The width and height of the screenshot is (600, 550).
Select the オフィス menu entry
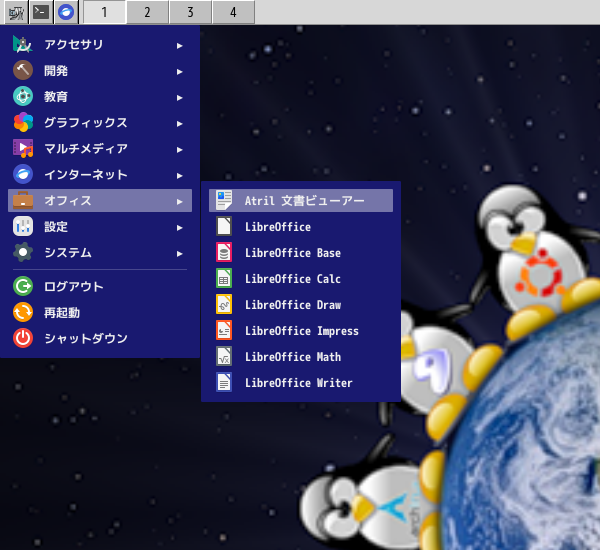click(100, 201)
